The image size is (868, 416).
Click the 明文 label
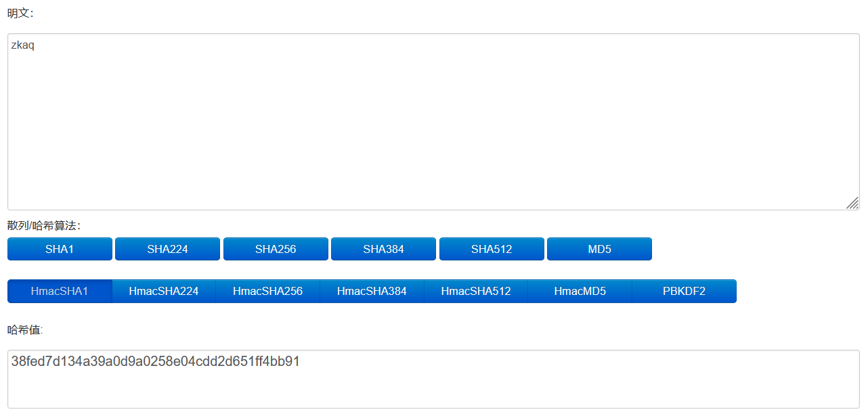click(x=20, y=14)
